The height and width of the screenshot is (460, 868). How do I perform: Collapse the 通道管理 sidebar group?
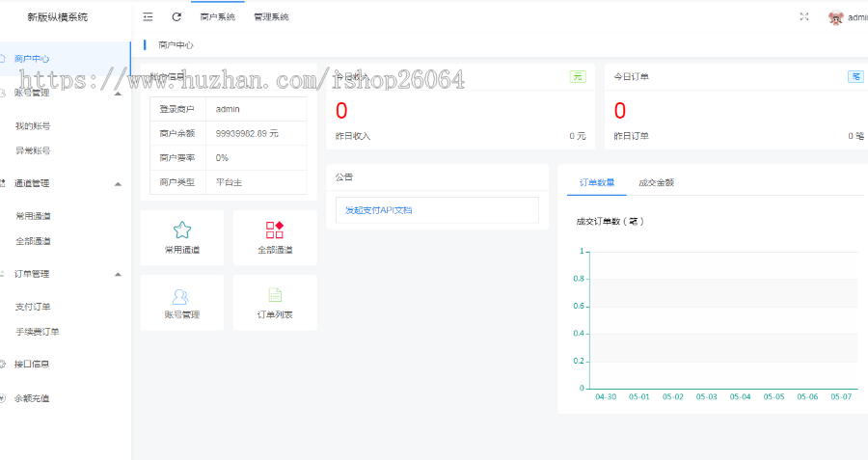tap(118, 184)
